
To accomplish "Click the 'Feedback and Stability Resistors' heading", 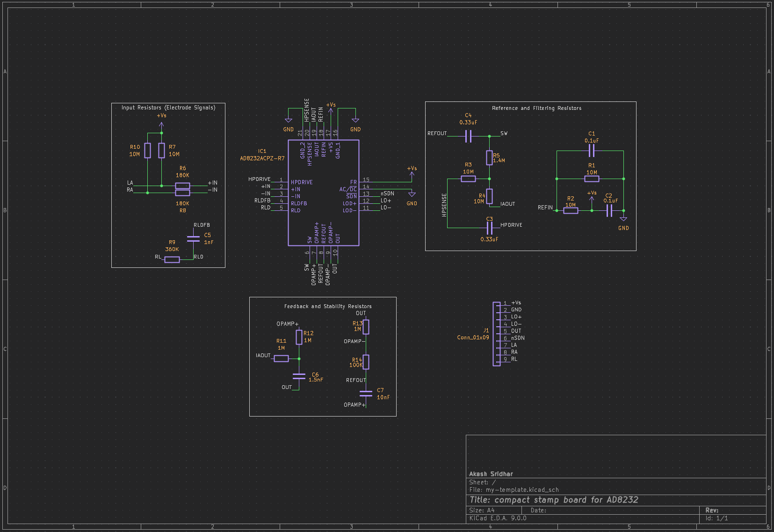I will pyautogui.click(x=328, y=307).
